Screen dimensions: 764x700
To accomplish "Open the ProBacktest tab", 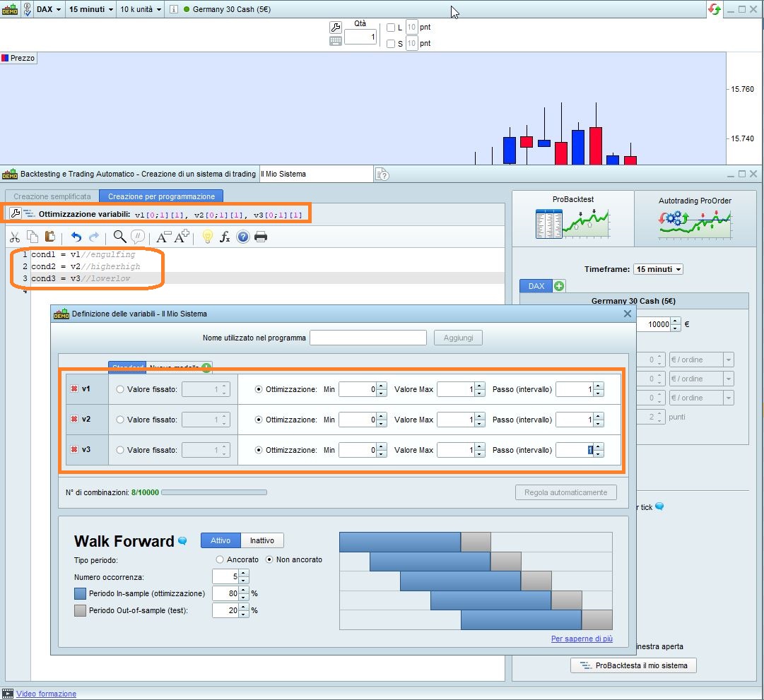I will [573, 218].
